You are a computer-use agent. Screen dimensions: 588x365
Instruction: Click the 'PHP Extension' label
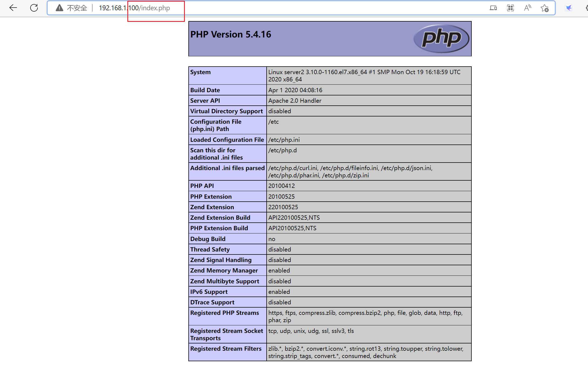[211, 197]
